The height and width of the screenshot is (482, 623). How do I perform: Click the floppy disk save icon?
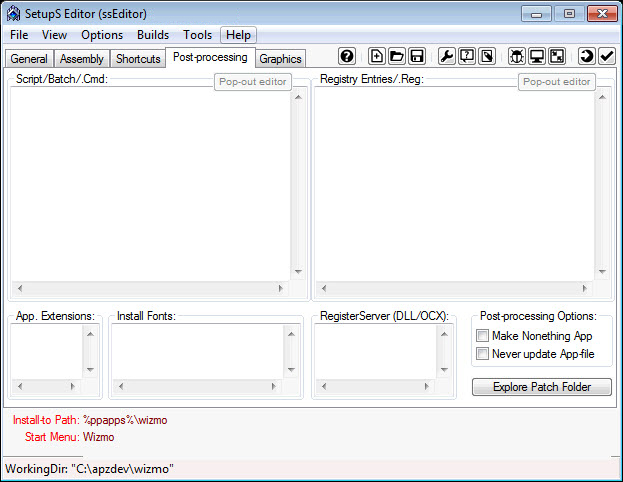tap(416, 56)
